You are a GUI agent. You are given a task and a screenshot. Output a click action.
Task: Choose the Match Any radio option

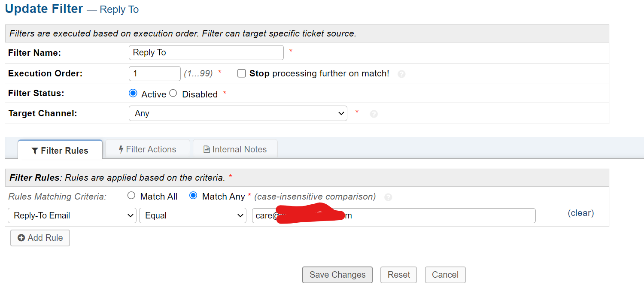click(193, 196)
